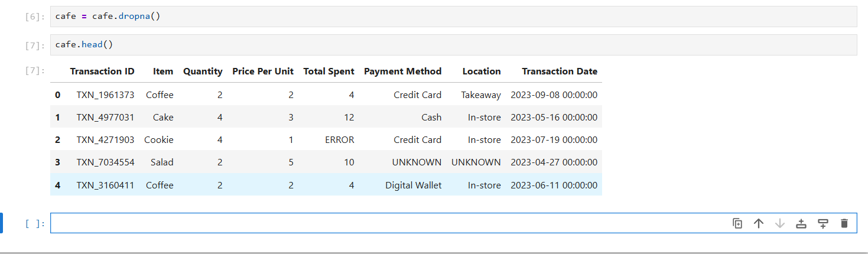Image resolution: width=868 pixels, height=254 pixels.
Task: Duplicate the active cell using the copy icon
Action: click(737, 223)
